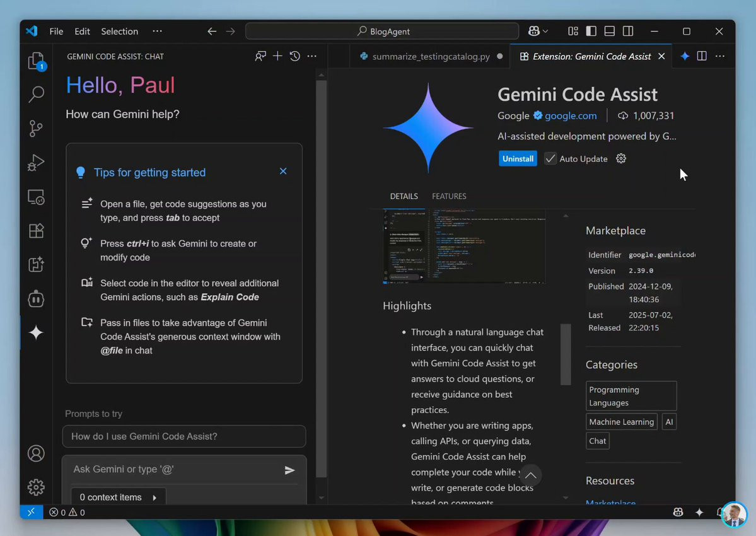Image resolution: width=756 pixels, height=536 pixels.
Task: Click Copilot status icon in status bar
Action: (x=678, y=513)
